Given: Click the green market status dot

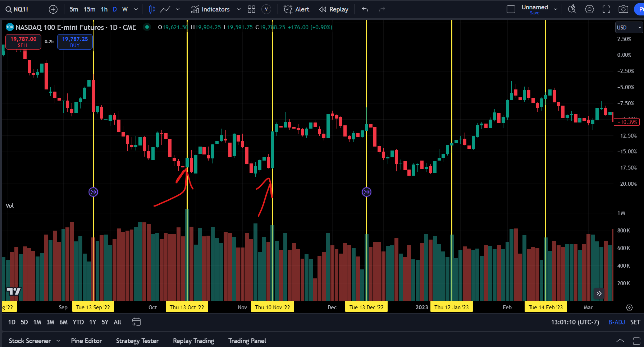Looking at the screenshot, I should 147,27.
